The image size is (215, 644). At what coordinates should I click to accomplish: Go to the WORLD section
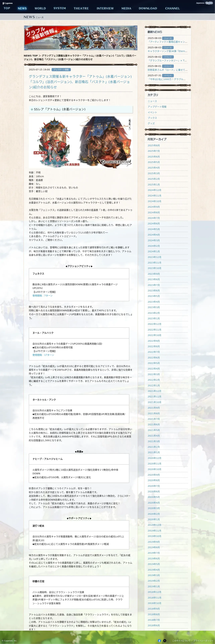[40, 8]
